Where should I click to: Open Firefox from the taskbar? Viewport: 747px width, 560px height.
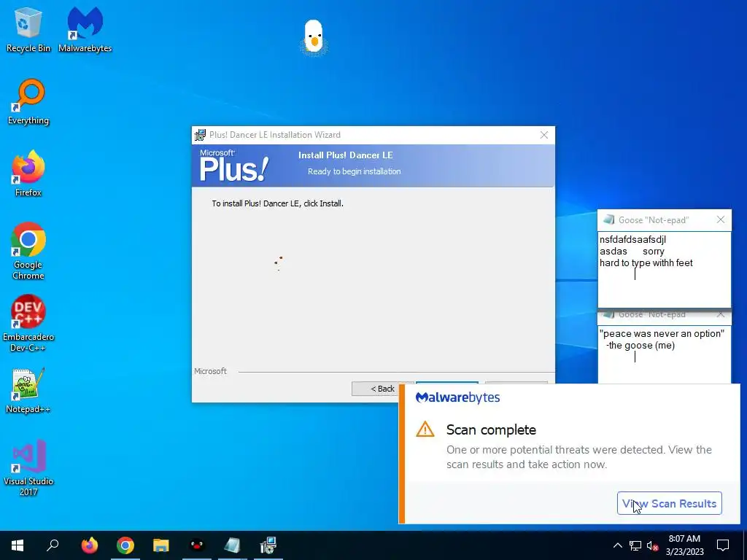[90, 545]
